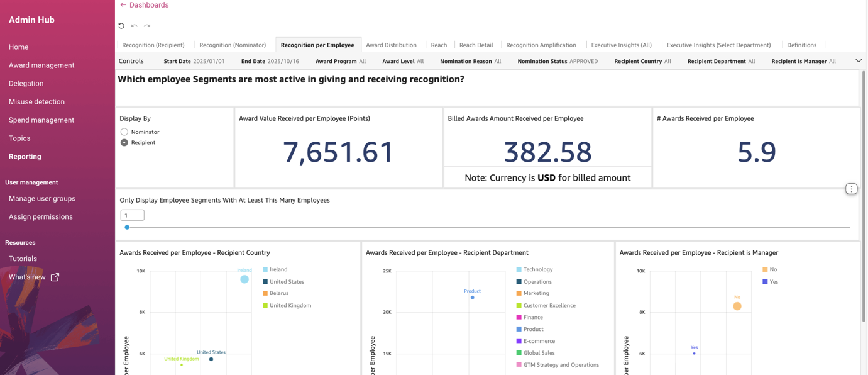Image resolution: width=868 pixels, height=375 pixels.
Task: Click the minimum employees slider handle
Action: [x=127, y=227]
